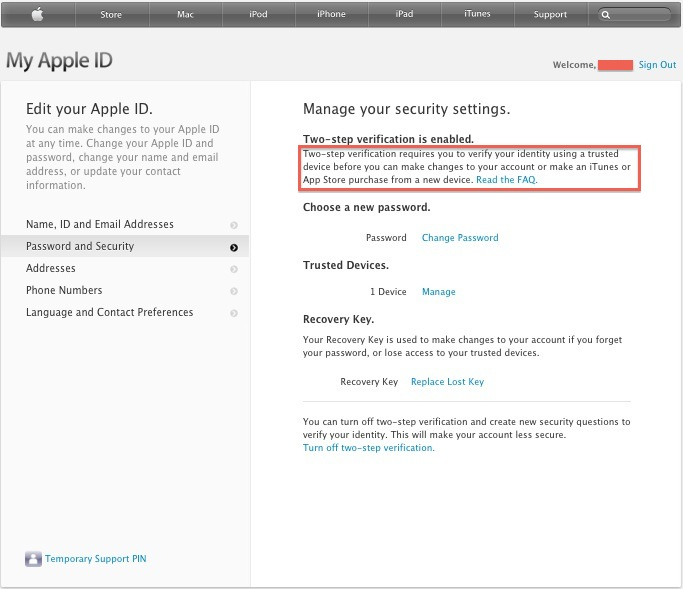This screenshot has height=589, width=683.
Task: Click the Replace Lost Key link
Action: point(447,382)
